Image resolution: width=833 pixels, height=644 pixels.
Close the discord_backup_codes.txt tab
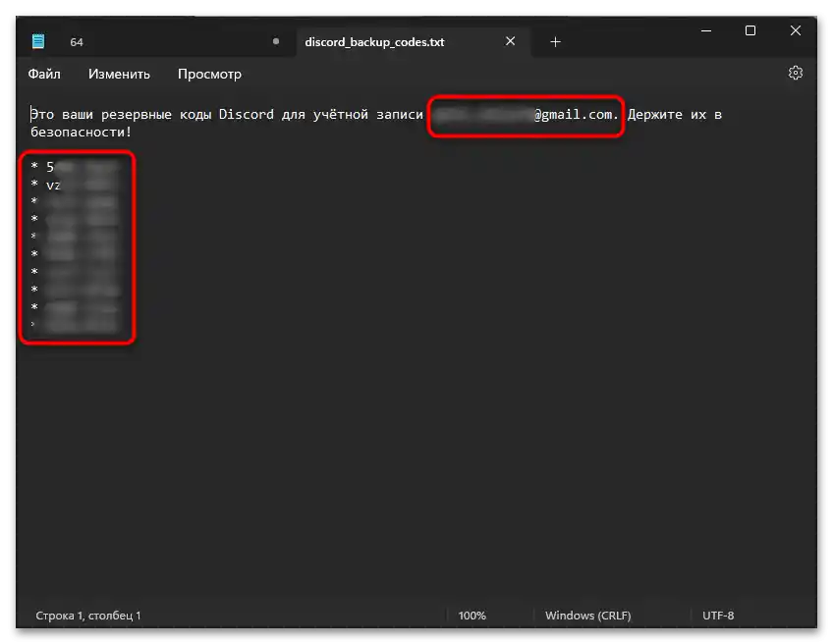coord(510,41)
